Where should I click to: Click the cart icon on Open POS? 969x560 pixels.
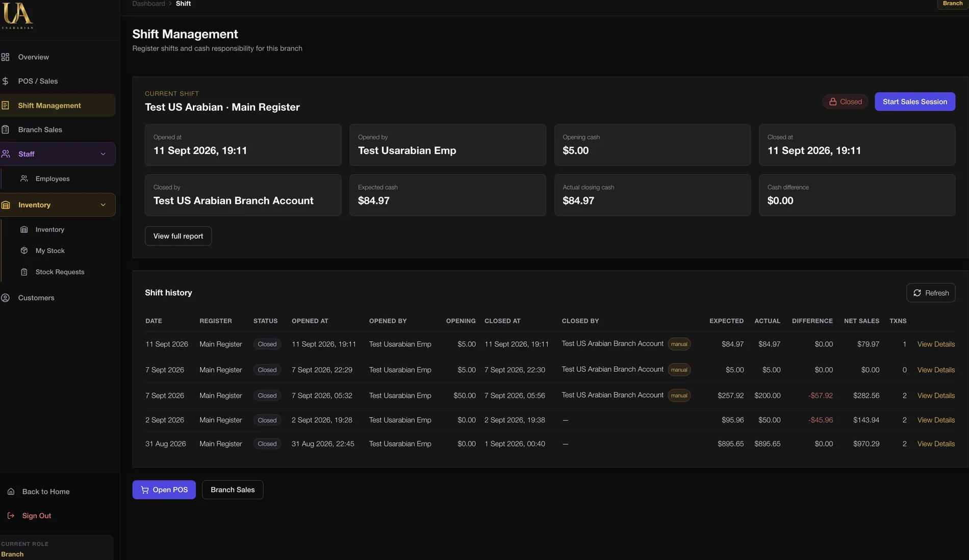tap(145, 490)
